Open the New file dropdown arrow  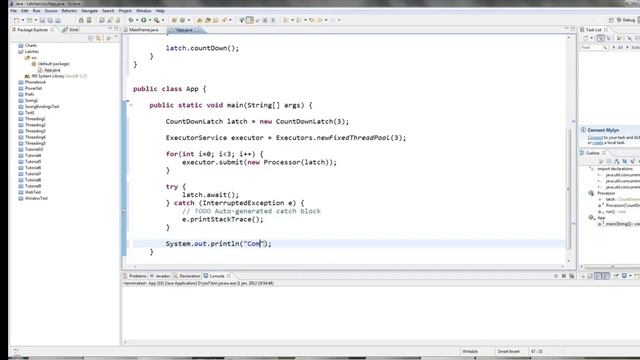point(23,20)
